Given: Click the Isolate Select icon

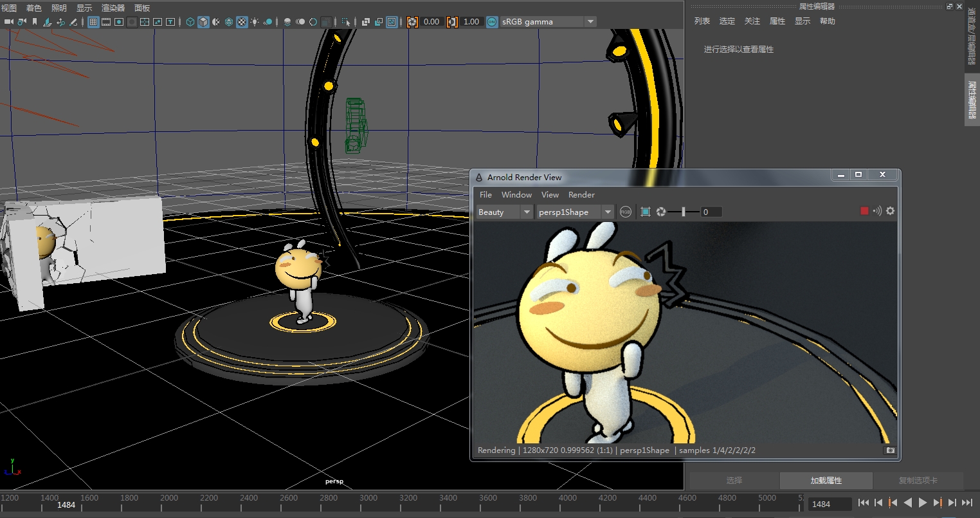Looking at the screenshot, I should 347,22.
